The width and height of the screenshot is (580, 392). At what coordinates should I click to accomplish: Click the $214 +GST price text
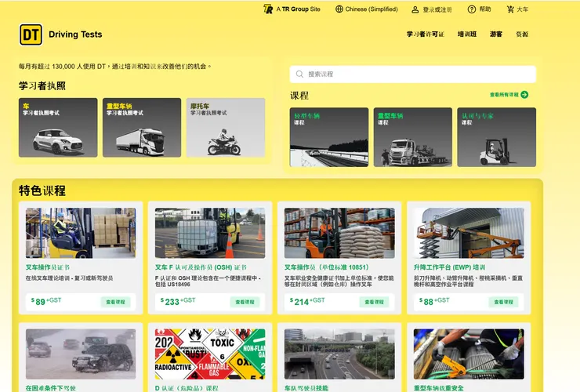click(x=307, y=301)
